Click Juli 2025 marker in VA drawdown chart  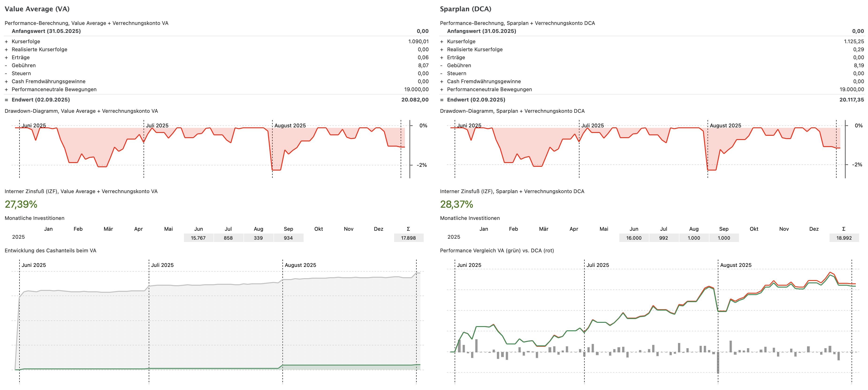click(157, 125)
